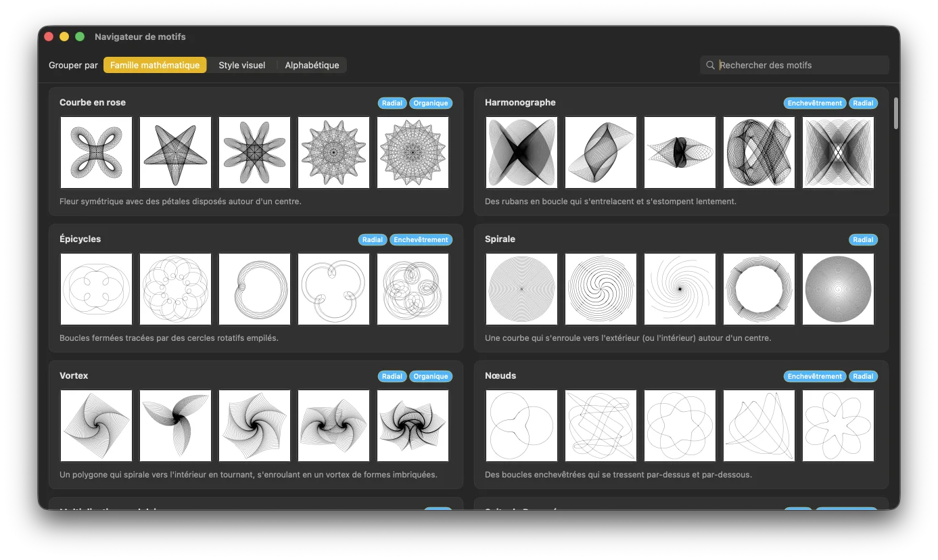The height and width of the screenshot is (560, 938).
Task: Pick the spiky many-pointed rose curve thumbnail
Action: pyautogui.click(x=333, y=153)
